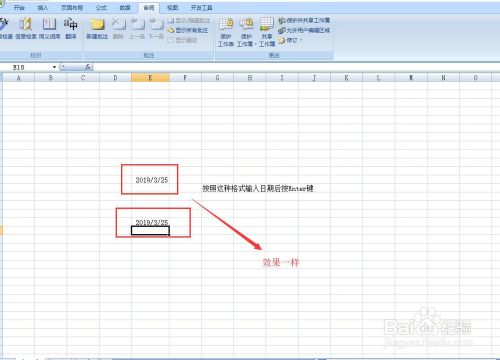500x360 pixels.
Task: Open Protect Sheet (保护工作表)
Action: [226, 32]
